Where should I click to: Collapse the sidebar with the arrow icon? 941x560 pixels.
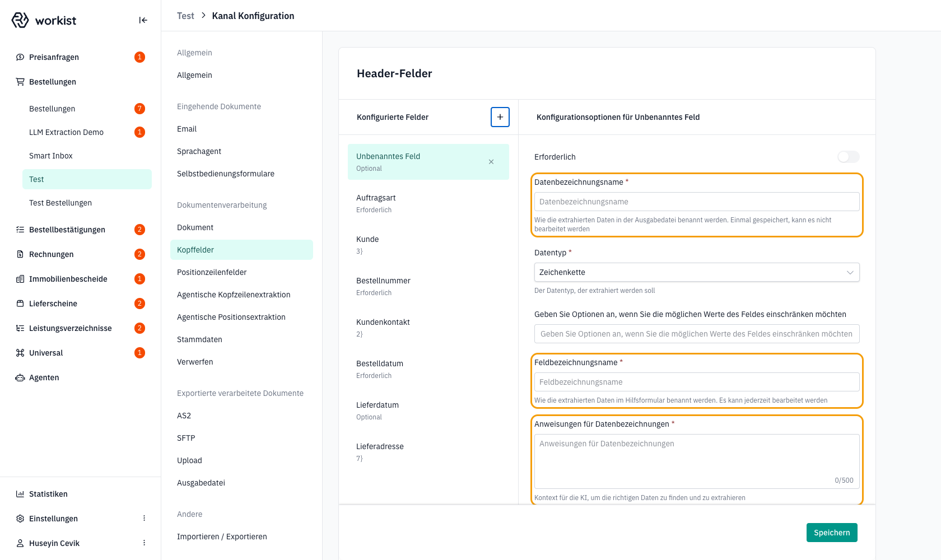tap(143, 20)
